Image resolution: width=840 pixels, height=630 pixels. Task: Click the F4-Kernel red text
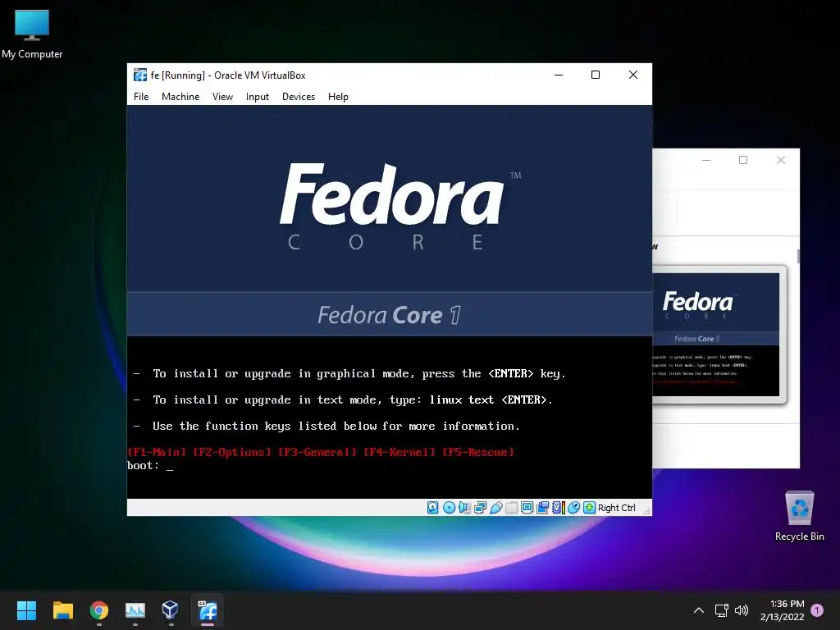click(399, 452)
